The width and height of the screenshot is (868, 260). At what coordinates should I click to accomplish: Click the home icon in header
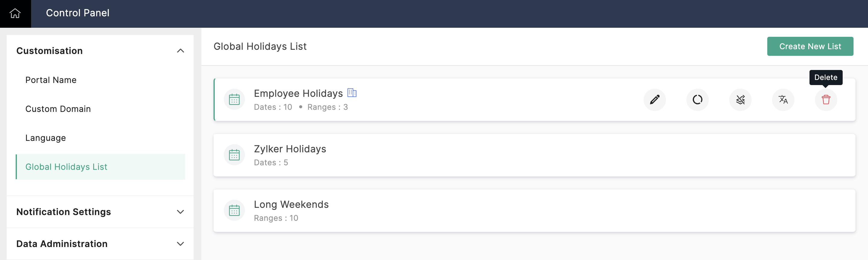tap(15, 14)
